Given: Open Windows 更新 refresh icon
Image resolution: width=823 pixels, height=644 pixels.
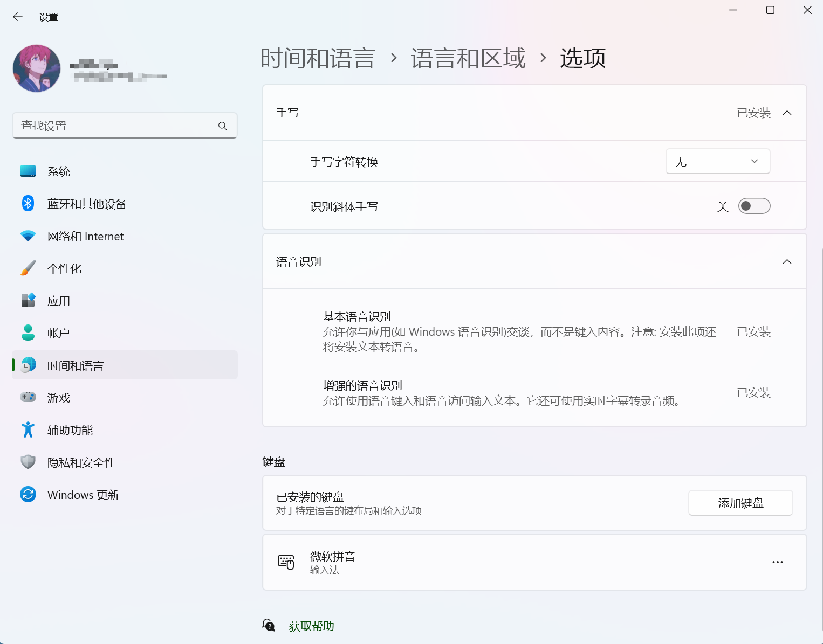Looking at the screenshot, I should click(x=28, y=494).
